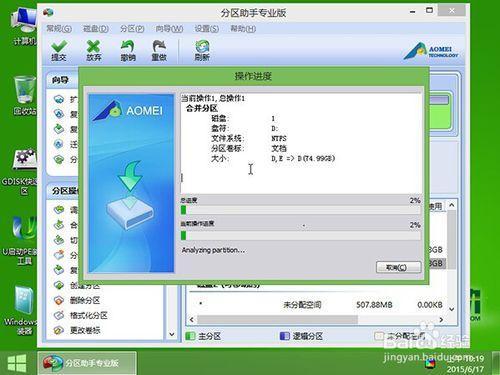This screenshot has height=375, width=500.
Task: Click the 分区操作 panel header
Action: click(63, 191)
